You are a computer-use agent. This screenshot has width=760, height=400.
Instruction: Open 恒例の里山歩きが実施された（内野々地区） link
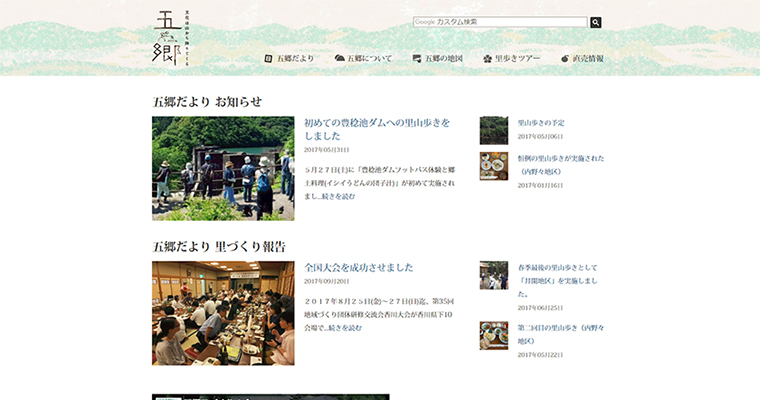coord(561,165)
